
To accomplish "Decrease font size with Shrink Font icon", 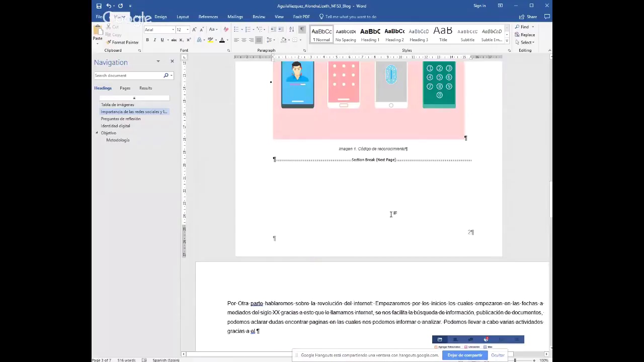I will point(201,30).
